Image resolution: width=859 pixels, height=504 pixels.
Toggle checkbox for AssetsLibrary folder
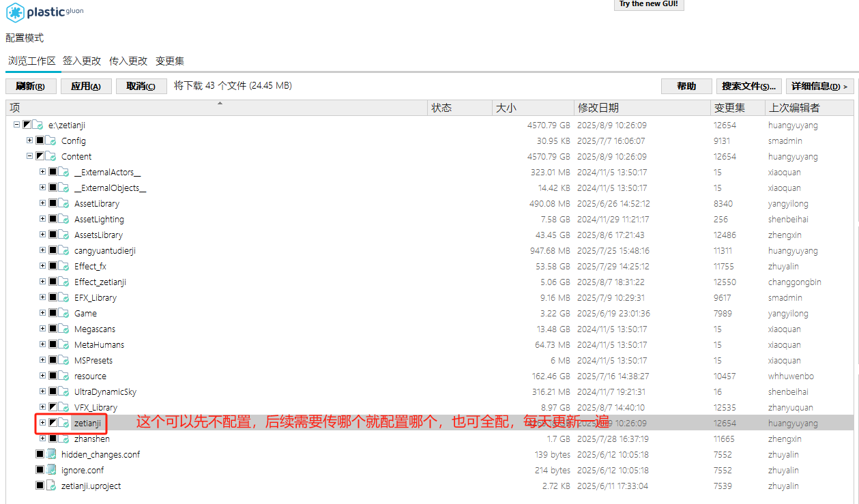click(53, 235)
